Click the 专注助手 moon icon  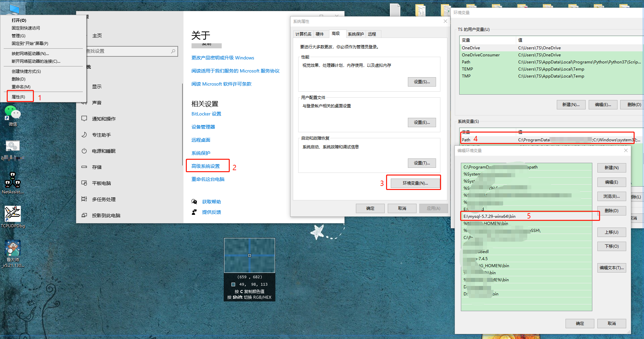click(x=84, y=135)
